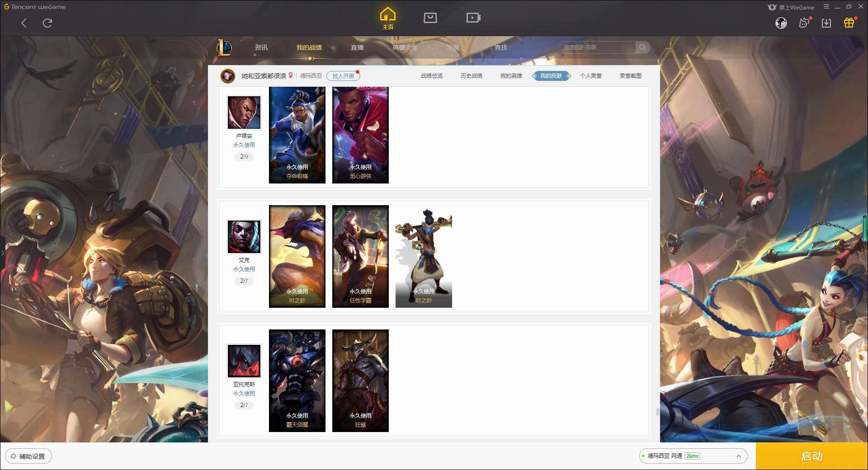Image resolution: width=868 pixels, height=470 pixels.
Task: Click the username 她和亚索都很浪
Action: (x=264, y=76)
